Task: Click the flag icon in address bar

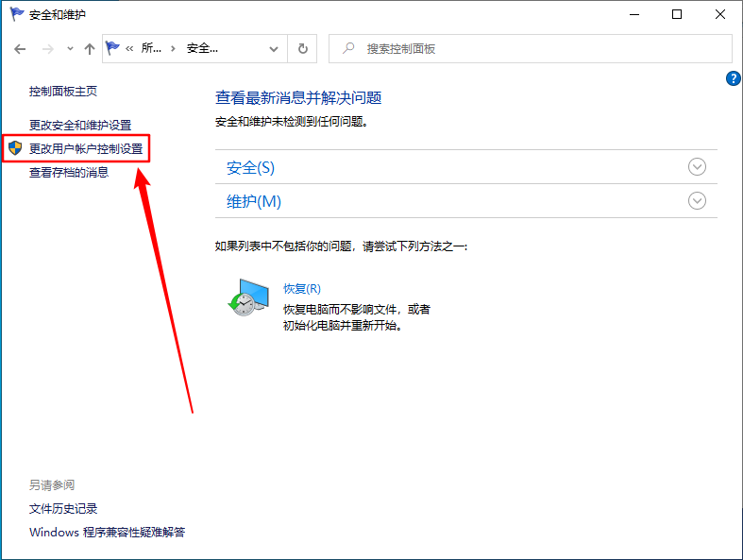Action: coord(112,48)
